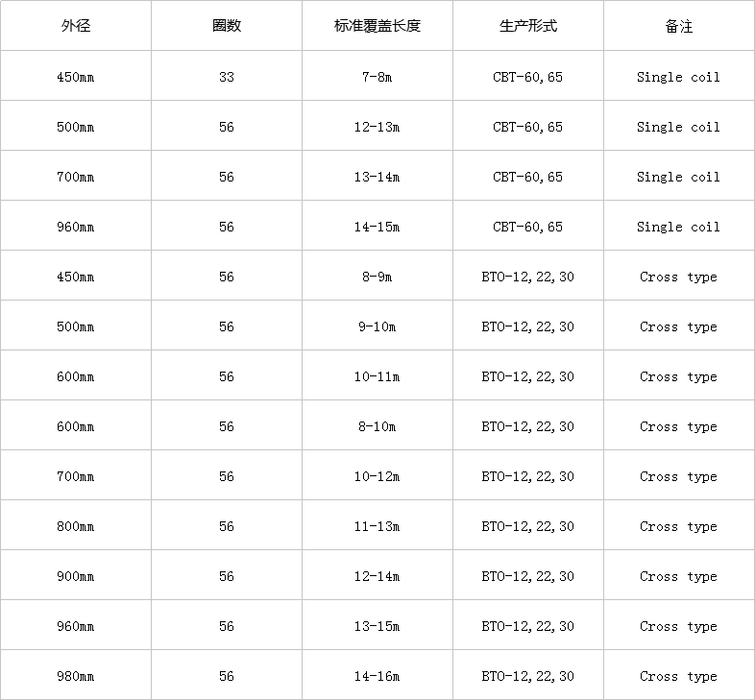Select the 800mm outer diameter cell
Viewport: 755px width, 700px height.
pos(75,526)
